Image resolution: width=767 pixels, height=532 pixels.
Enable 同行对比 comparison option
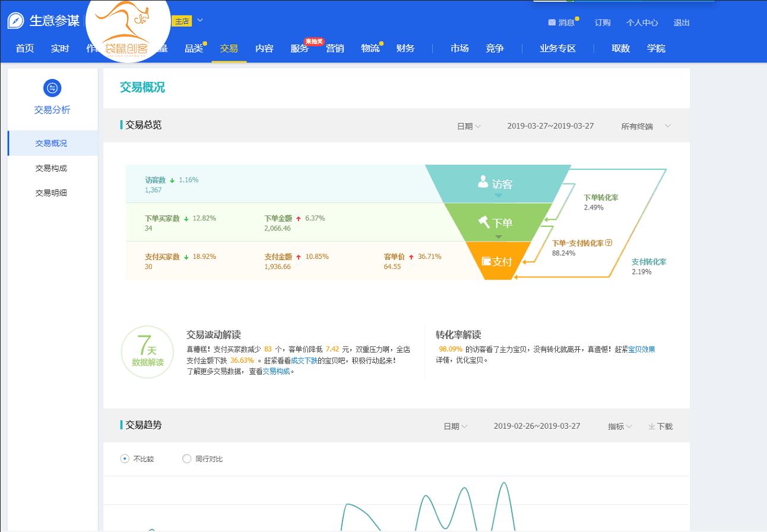186,458
